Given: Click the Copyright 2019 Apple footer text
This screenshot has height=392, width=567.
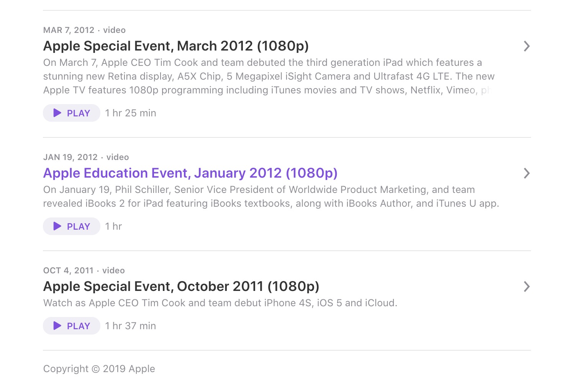Looking at the screenshot, I should tap(99, 369).
